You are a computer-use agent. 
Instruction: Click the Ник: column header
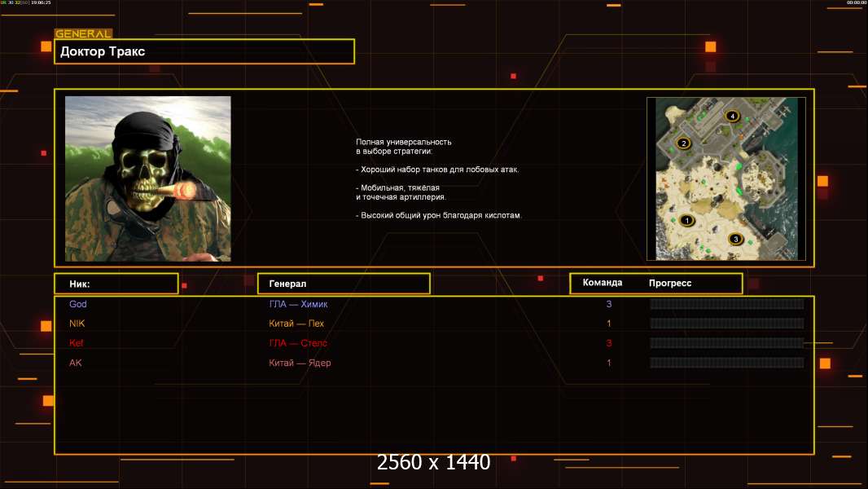(x=116, y=284)
